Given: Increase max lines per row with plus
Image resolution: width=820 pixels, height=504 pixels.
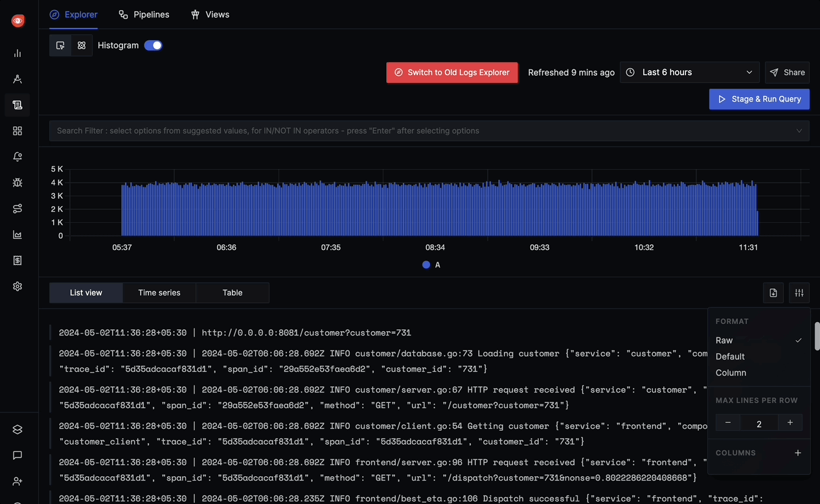Looking at the screenshot, I should (790, 423).
